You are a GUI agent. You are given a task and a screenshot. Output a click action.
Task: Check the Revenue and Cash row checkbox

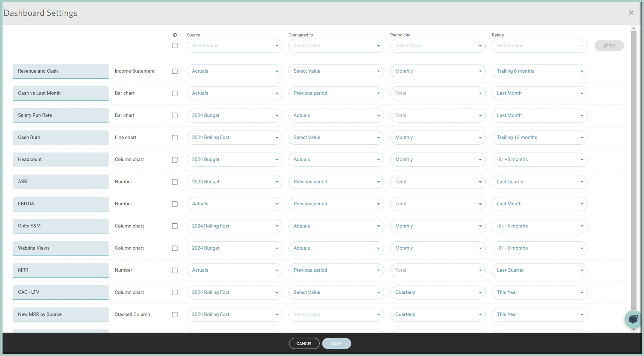(174, 71)
